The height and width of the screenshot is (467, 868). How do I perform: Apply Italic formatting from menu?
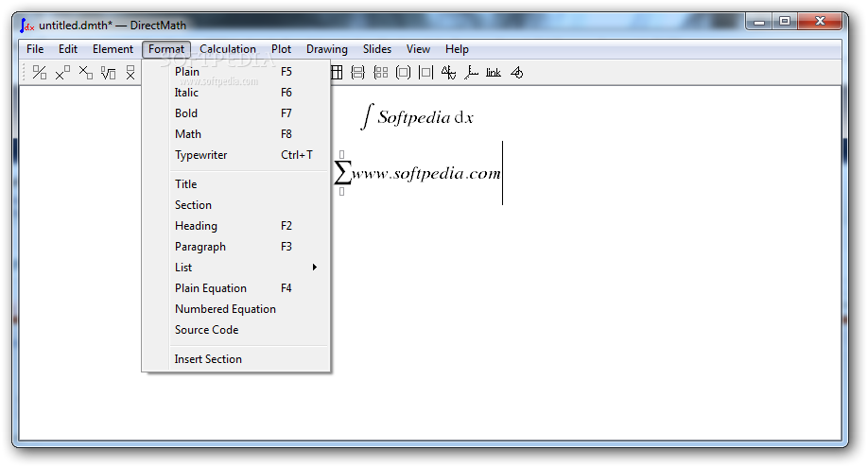click(x=235, y=93)
